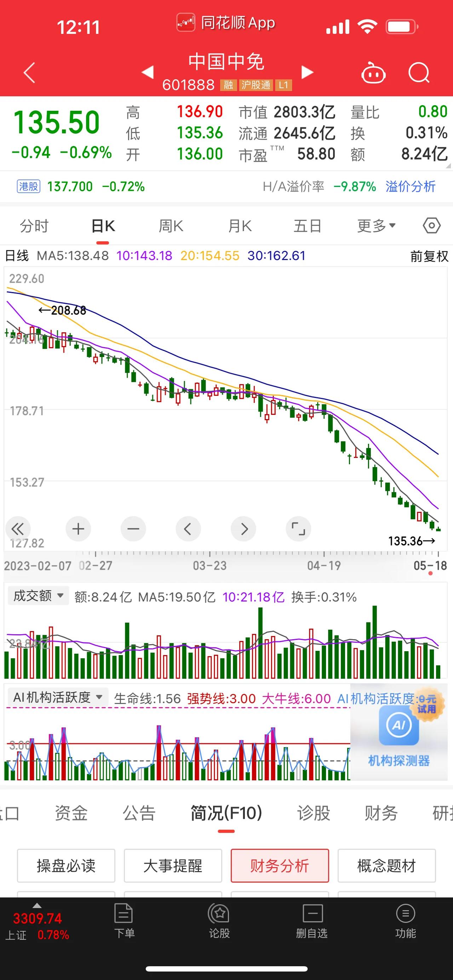
Task: Tap the 融 margin trading badge
Action: pos(228,85)
